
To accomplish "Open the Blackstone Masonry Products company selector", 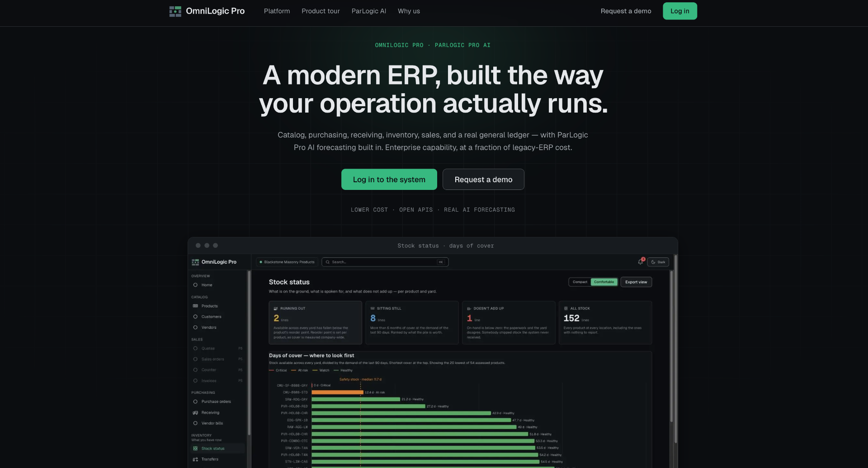I will [x=287, y=262].
